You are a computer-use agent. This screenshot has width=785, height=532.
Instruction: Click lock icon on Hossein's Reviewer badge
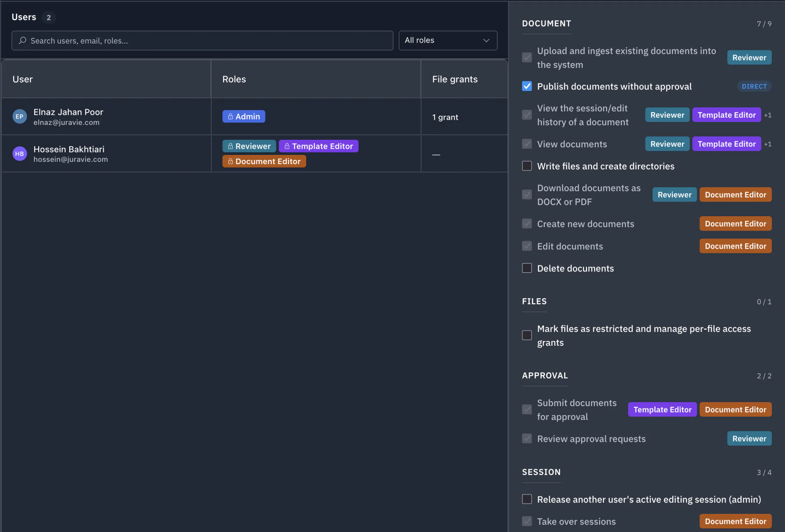(231, 146)
